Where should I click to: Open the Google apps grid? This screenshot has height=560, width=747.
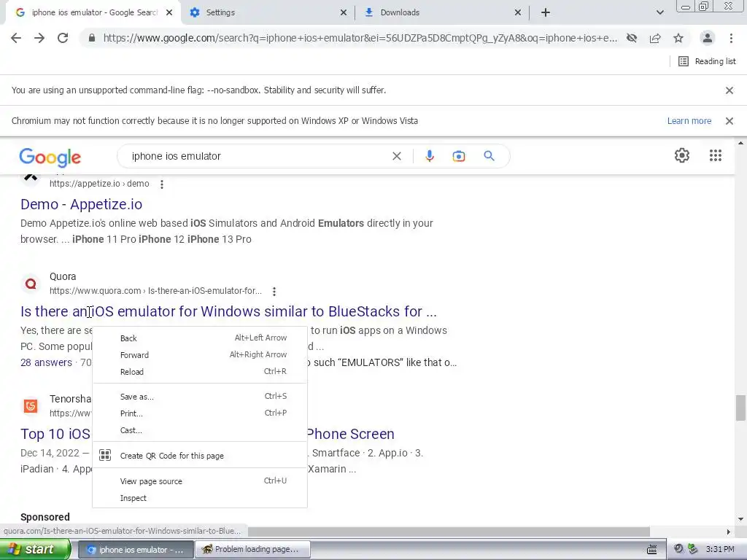click(x=716, y=156)
